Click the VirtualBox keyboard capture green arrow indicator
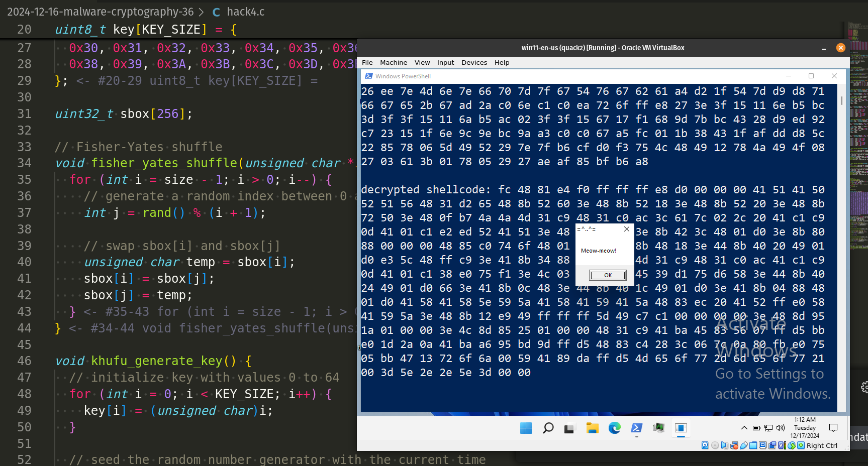 pyautogui.click(x=801, y=445)
